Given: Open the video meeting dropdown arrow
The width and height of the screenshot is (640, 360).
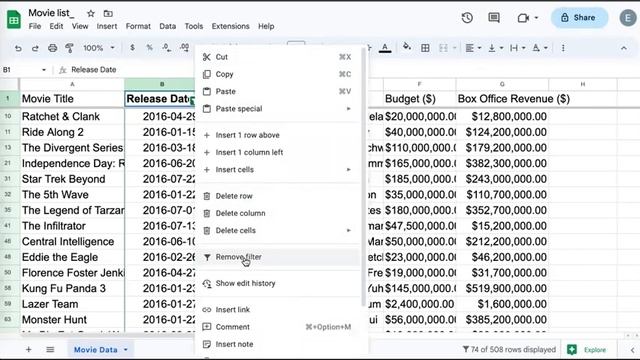Looking at the screenshot, I should pyautogui.click(x=536, y=18).
